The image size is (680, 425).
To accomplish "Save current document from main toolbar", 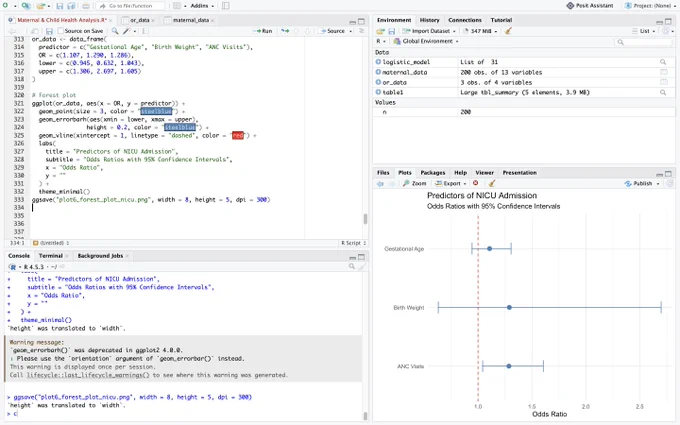I will click(60, 6).
